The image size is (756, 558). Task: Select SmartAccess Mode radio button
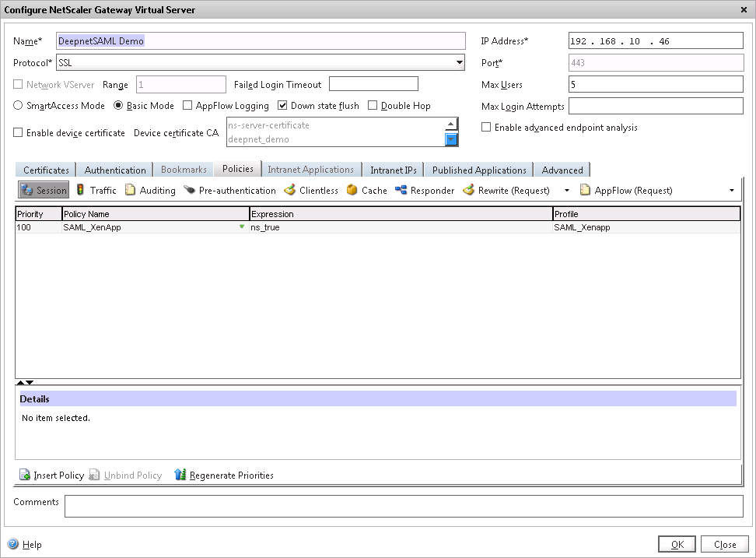(x=19, y=106)
